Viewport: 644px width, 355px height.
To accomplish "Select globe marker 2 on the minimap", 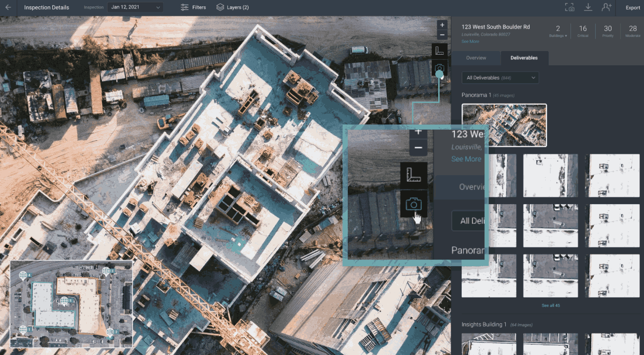I will tap(110, 332).
